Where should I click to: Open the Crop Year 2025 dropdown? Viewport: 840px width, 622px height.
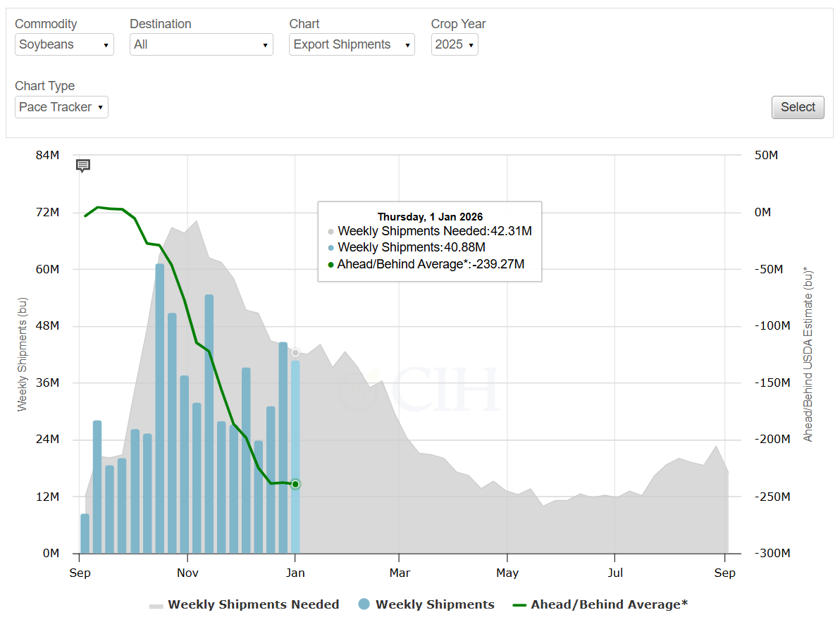(455, 44)
